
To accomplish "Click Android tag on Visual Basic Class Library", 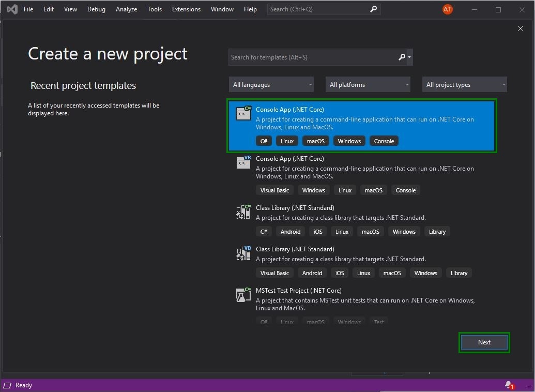I will pos(312,273).
